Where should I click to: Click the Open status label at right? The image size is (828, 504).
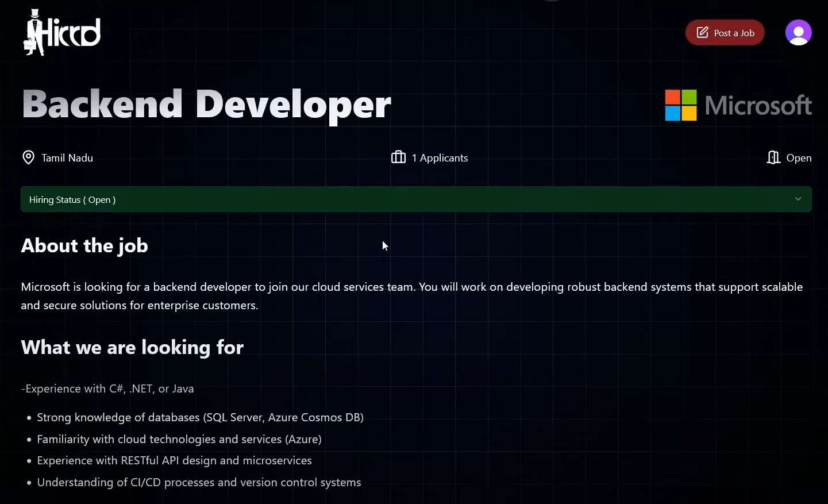tap(799, 158)
